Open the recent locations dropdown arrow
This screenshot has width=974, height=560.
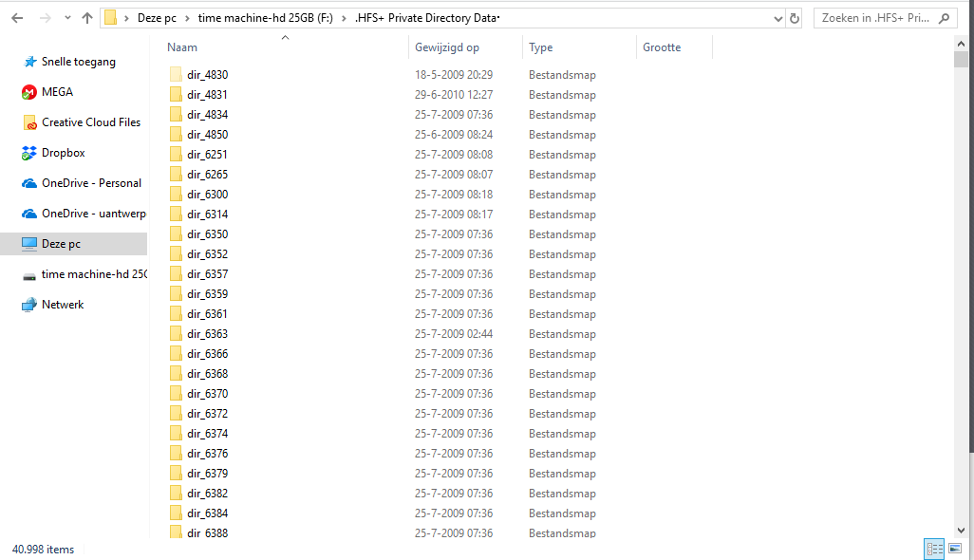point(67,18)
